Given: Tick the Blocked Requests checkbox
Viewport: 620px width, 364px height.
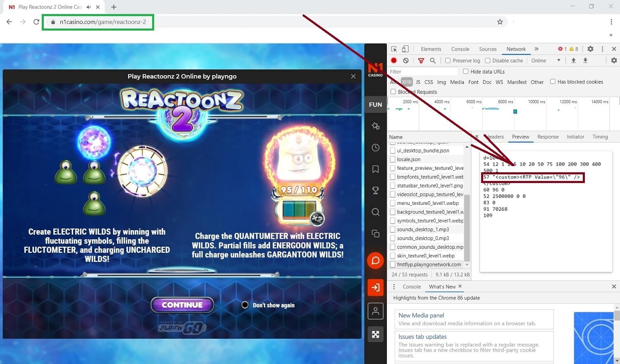Looking at the screenshot, I should tap(393, 92).
